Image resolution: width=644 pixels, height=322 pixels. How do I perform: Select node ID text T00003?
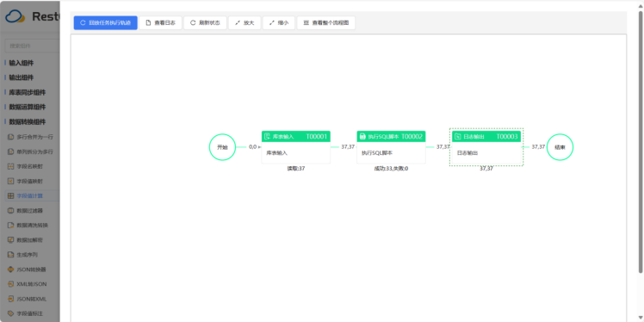[x=507, y=136]
